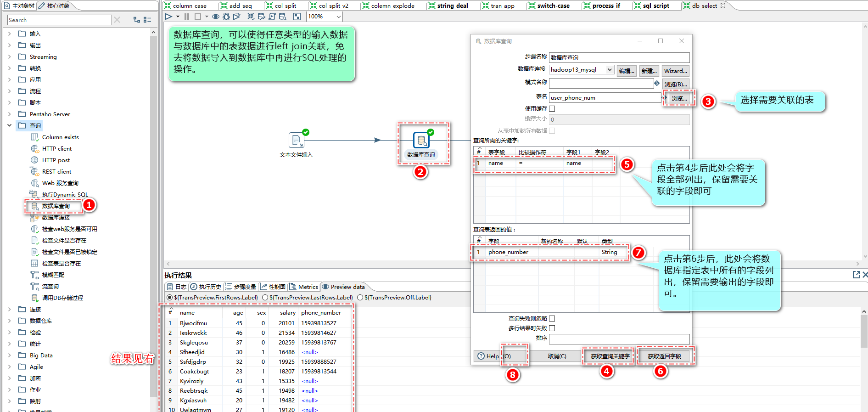
Task: Open the 100% zoom level dropdown
Action: pyautogui.click(x=338, y=17)
